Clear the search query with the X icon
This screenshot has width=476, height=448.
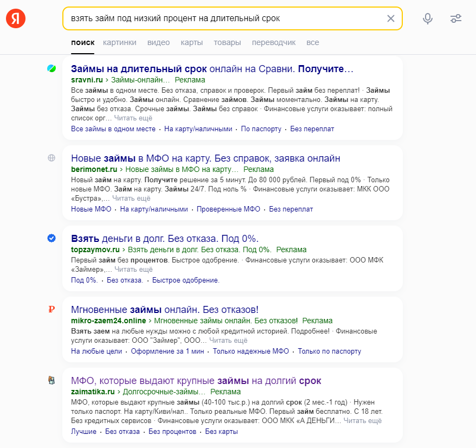point(391,18)
